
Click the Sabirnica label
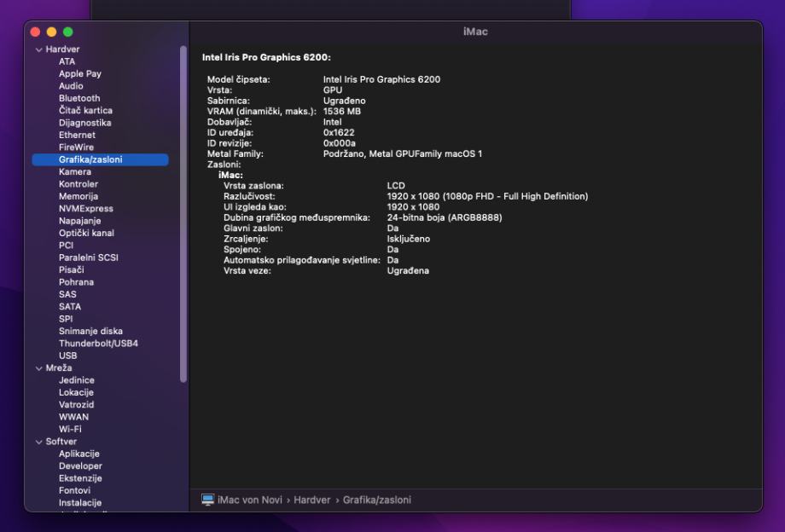pos(229,101)
